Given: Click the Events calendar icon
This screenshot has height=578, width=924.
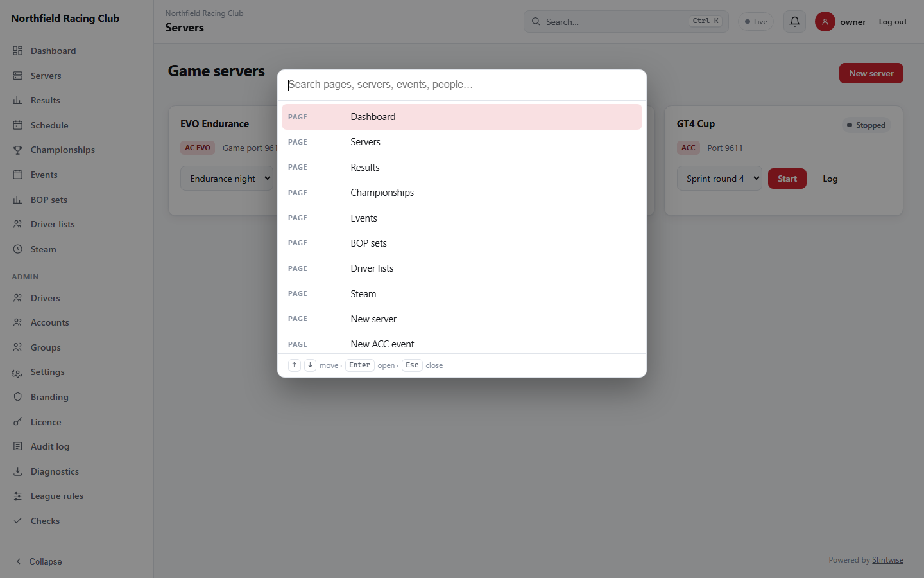Looking at the screenshot, I should pos(18,175).
